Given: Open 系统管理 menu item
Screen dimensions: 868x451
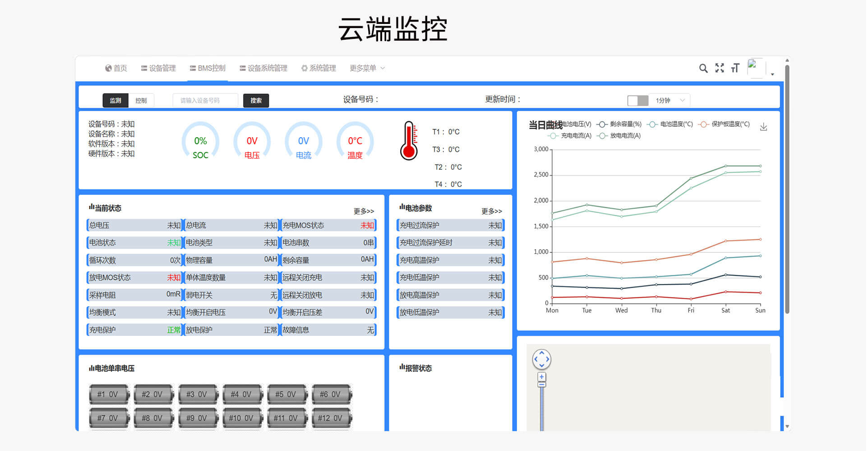Looking at the screenshot, I should (319, 68).
